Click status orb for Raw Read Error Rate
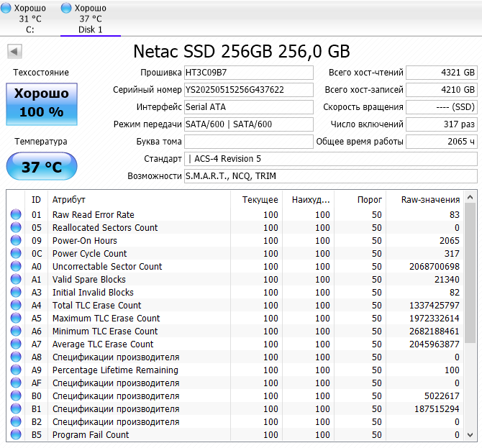482x448 pixels. [17, 215]
